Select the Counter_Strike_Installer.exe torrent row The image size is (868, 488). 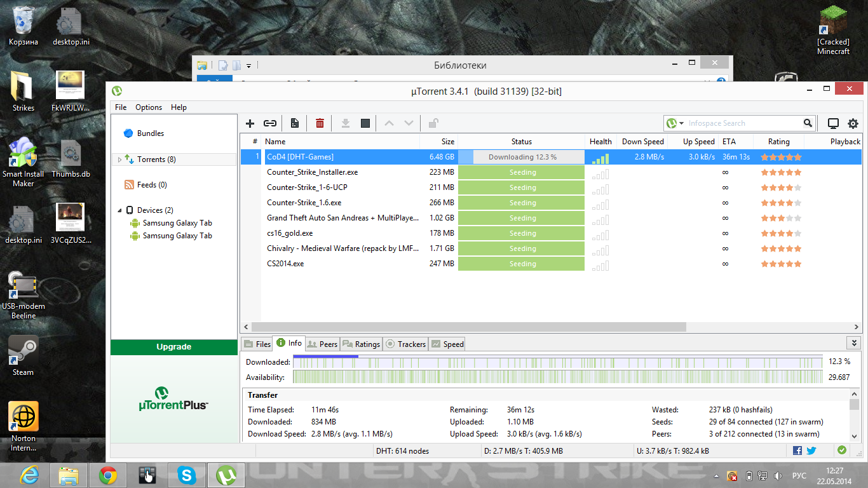pyautogui.click(x=551, y=172)
